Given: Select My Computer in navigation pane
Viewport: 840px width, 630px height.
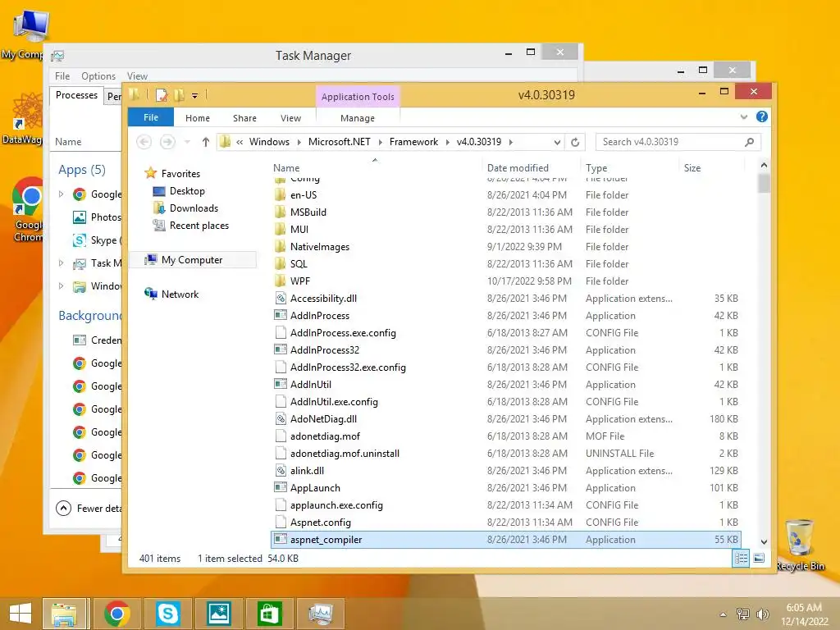Looking at the screenshot, I should 192,260.
